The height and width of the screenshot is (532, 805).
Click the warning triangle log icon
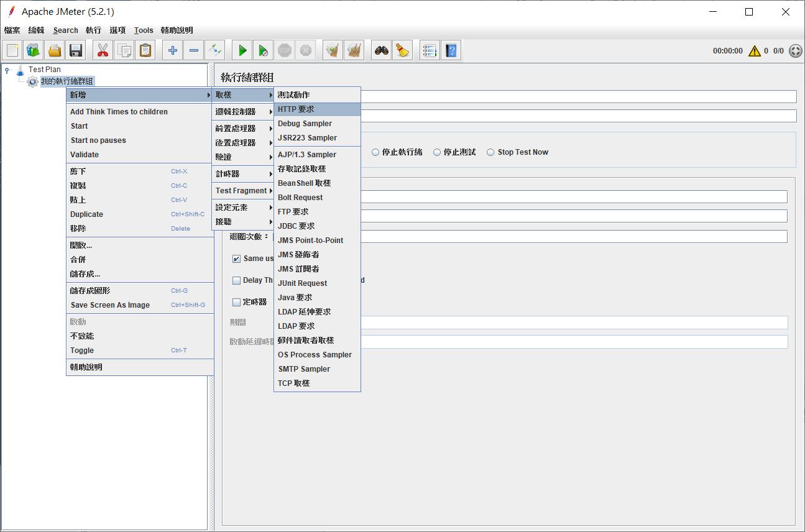755,51
